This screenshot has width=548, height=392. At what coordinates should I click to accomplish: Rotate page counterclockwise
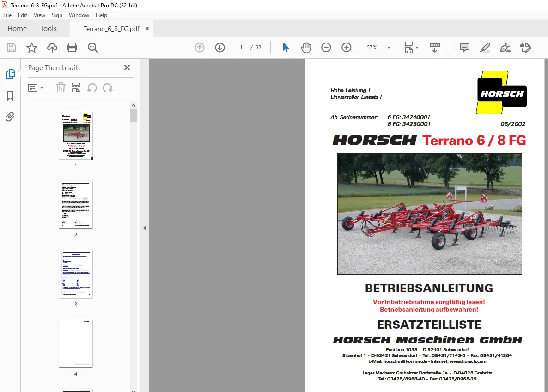pyautogui.click(x=92, y=88)
